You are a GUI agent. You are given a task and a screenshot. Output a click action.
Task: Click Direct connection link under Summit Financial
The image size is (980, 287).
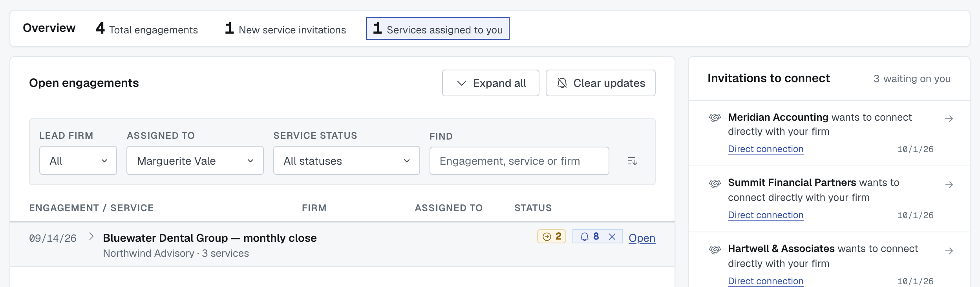pyautogui.click(x=766, y=215)
